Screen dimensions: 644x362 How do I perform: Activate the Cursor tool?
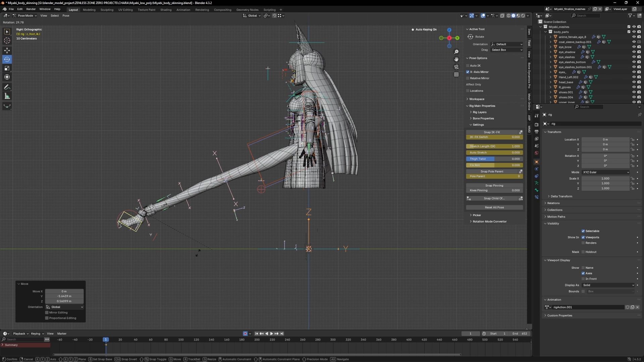click(7, 41)
